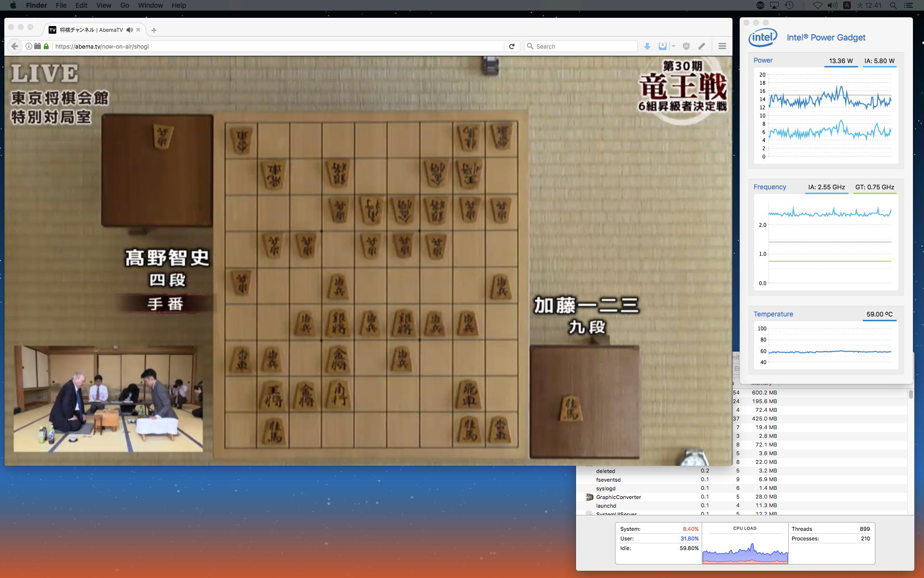
Task: Click the players room camera thumbnail
Action: [108, 399]
